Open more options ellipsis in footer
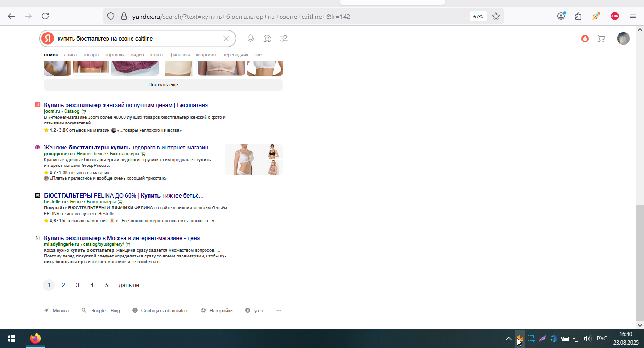The image size is (644, 348). point(279,311)
